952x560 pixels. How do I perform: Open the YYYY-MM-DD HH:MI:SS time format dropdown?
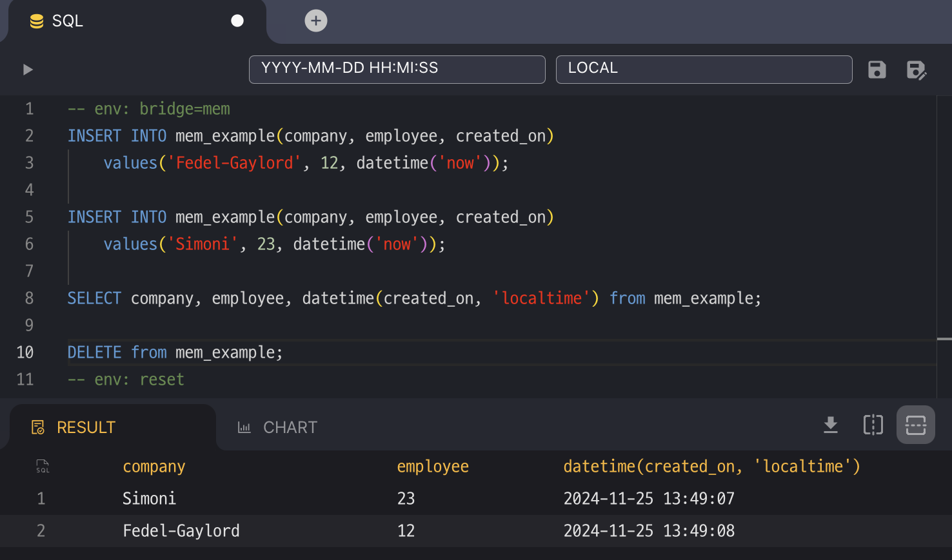point(397,70)
